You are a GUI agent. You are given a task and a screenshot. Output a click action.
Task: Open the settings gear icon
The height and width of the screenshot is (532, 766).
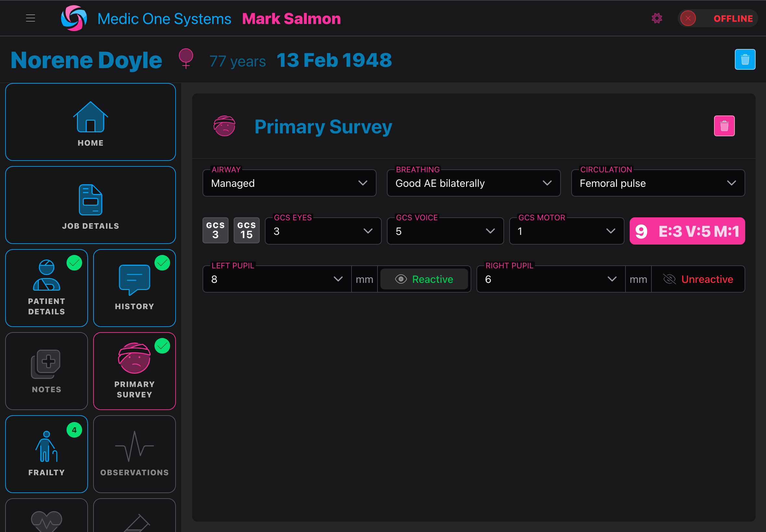click(x=656, y=18)
